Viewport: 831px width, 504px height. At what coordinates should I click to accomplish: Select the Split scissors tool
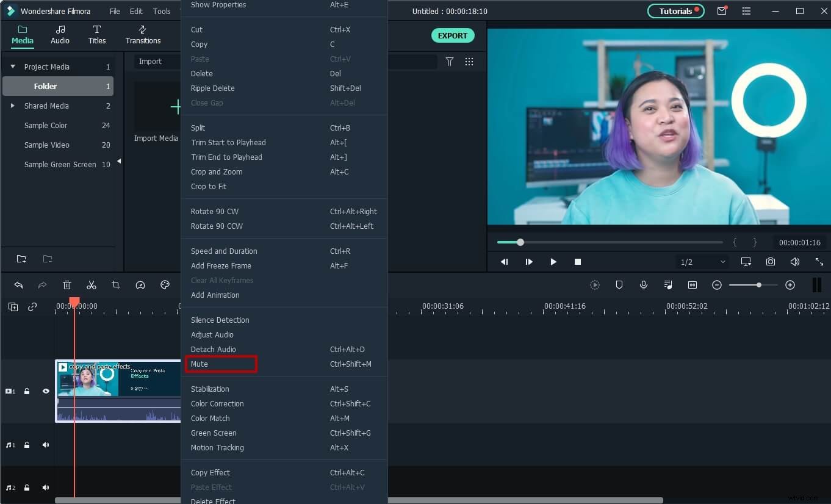click(x=92, y=285)
